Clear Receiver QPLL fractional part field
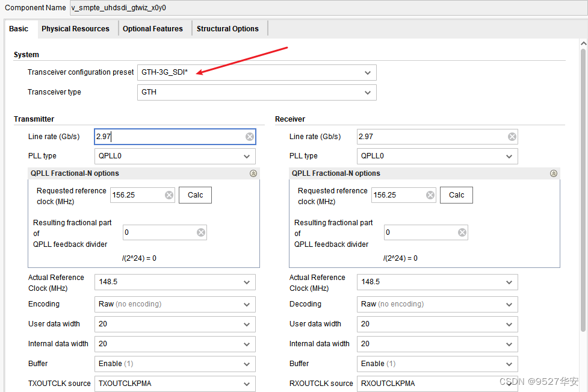The width and height of the screenshot is (588, 392). (462, 232)
